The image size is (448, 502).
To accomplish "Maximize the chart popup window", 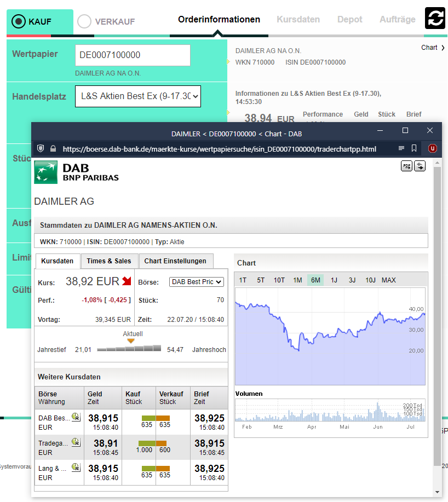I will [405, 130].
